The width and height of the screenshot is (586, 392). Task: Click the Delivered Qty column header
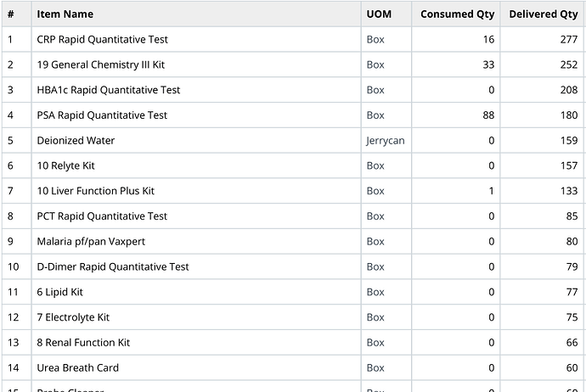[544, 14]
